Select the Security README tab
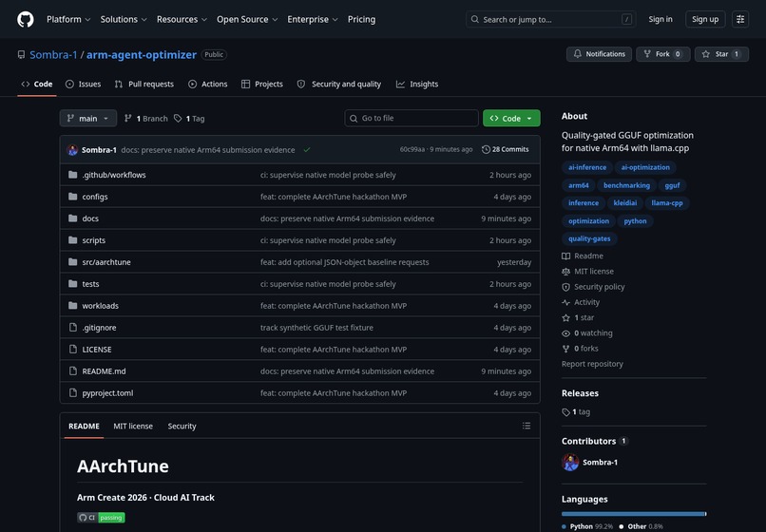This screenshot has height=532, width=766. click(x=182, y=426)
